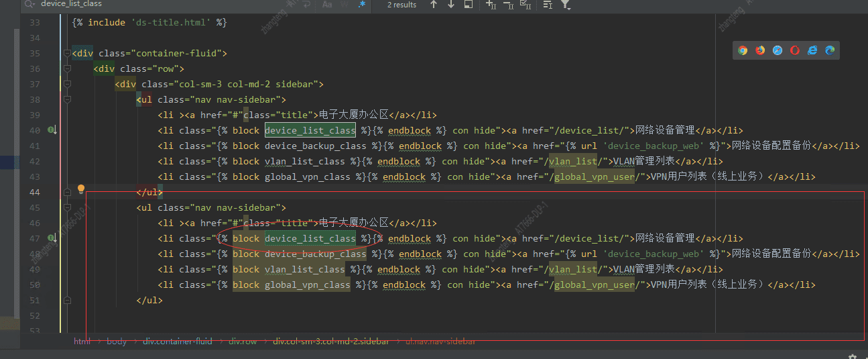Select the div.container-fluid breadcrumb

(178, 342)
